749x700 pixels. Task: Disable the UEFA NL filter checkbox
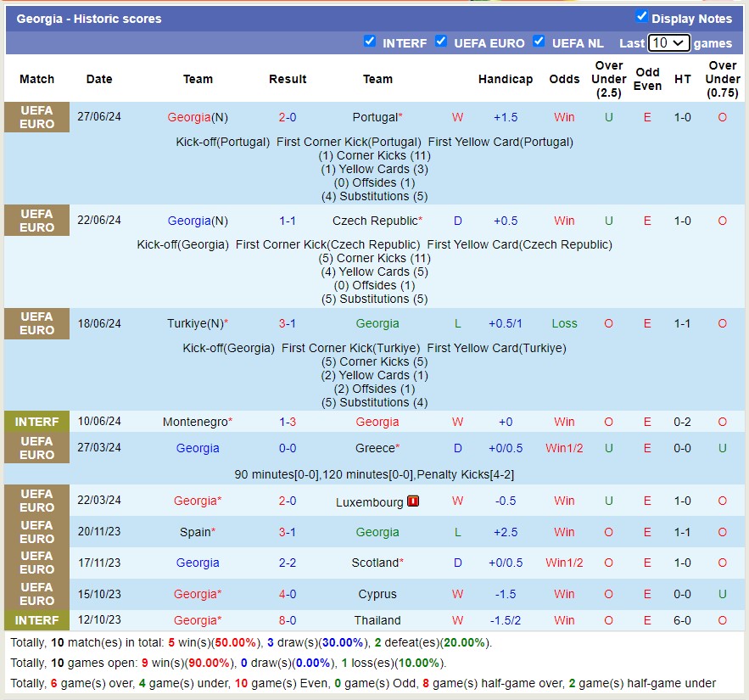pyautogui.click(x=539, y=41)
